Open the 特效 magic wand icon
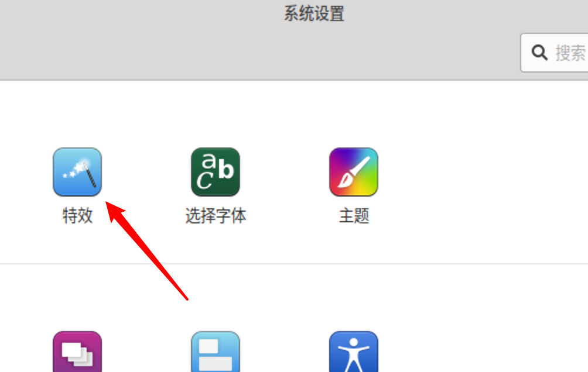This screenshot has height=372, width=588. (77, 172)
